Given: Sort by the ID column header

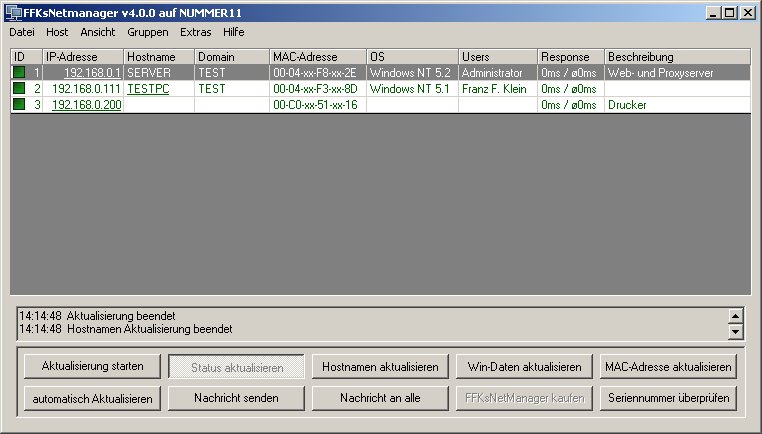Looking at the screenshot, I should click(26, 56).
